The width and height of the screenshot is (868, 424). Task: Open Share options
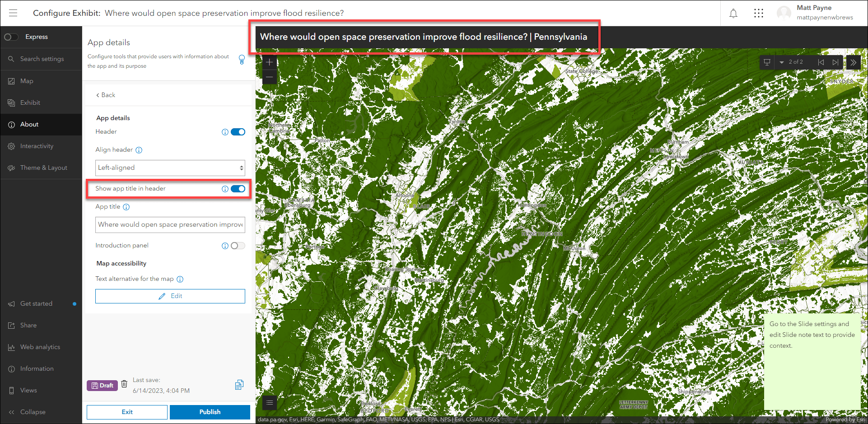[x=41, y=325]
